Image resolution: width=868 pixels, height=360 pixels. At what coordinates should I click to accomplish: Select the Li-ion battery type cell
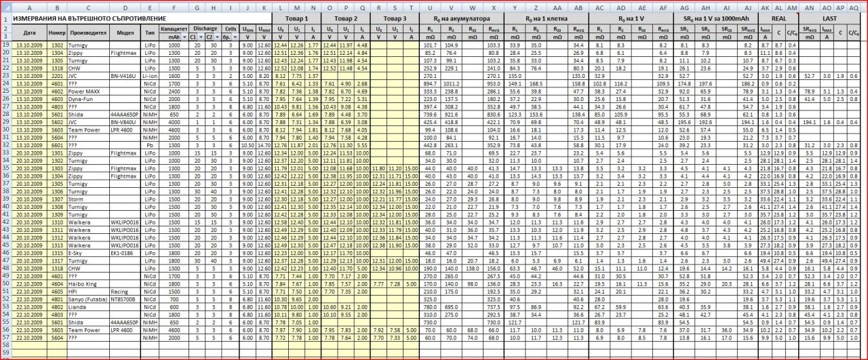click(150, 75)
